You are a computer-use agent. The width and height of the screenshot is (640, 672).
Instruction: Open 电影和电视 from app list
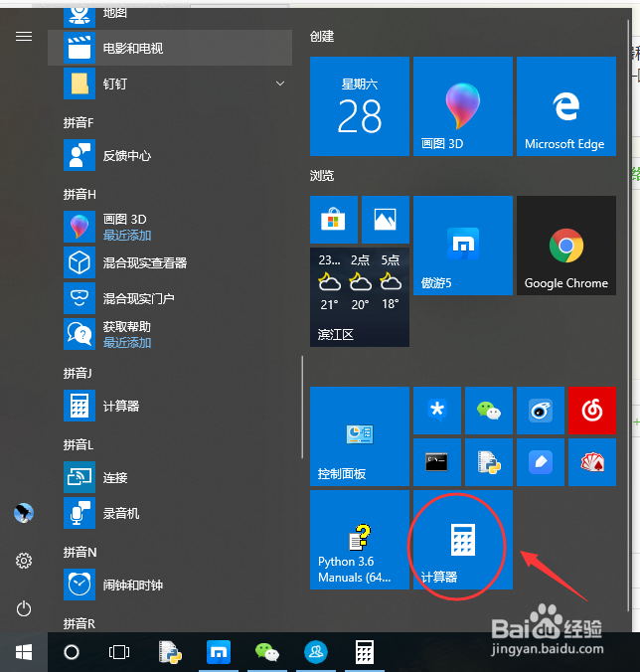(x=170, y=48)
